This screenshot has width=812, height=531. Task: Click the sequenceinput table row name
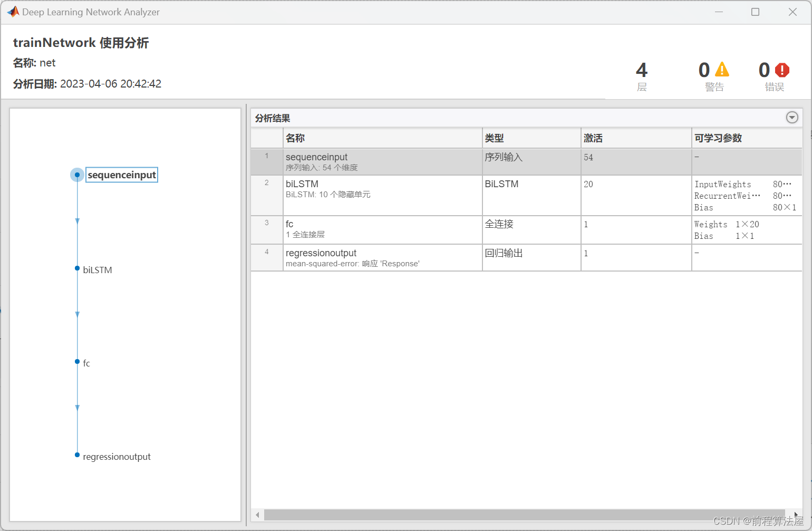click(x=316, y=157)
